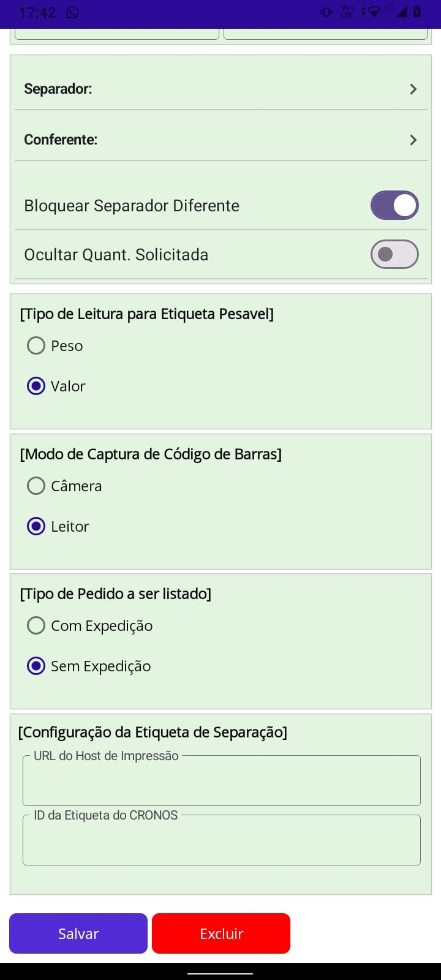
Task: Choose the Sem Expedição option
Action: tap(36, 666)
